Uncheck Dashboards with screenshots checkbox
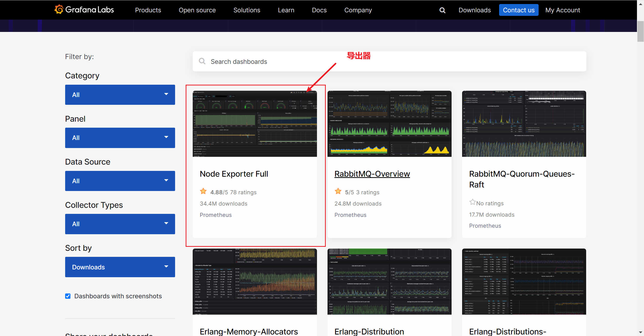This screenshot has width=644, height=336. coord(68,296)
